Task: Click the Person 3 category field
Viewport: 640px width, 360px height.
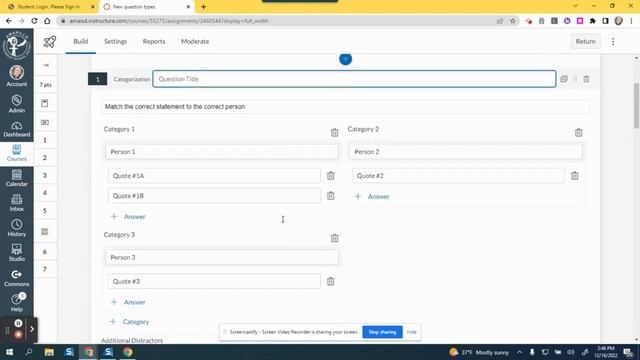Action: [x=222, y=258]
